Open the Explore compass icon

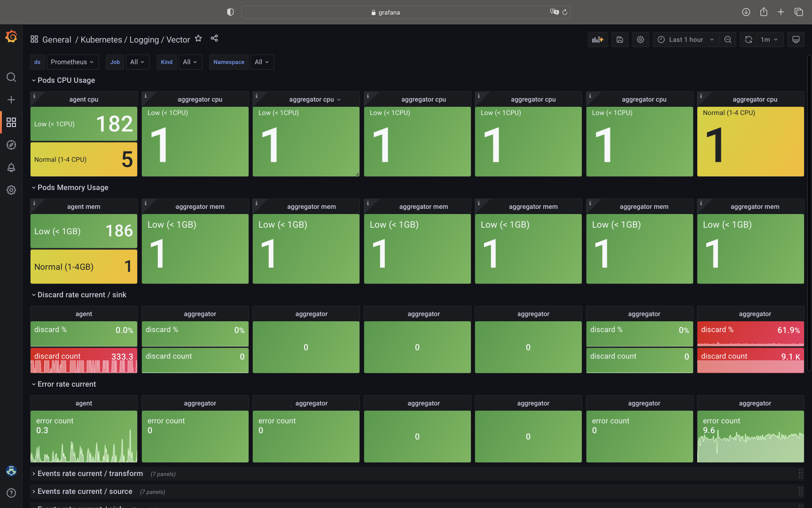coord(11,145)
